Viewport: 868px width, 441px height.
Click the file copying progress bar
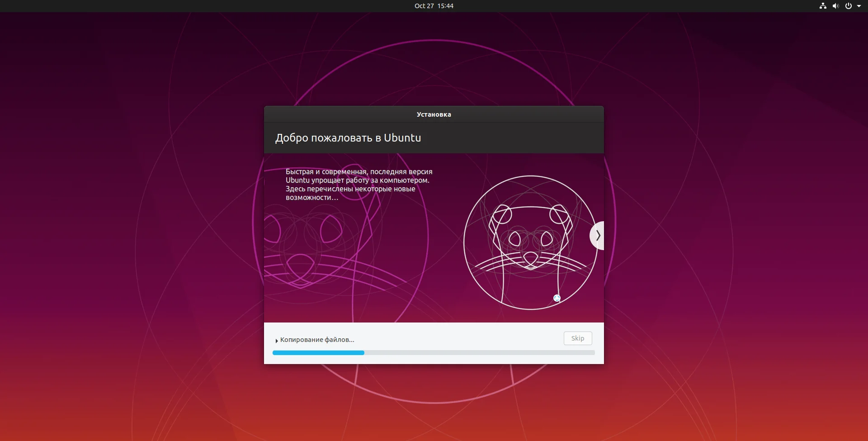[x=434, y=353]
